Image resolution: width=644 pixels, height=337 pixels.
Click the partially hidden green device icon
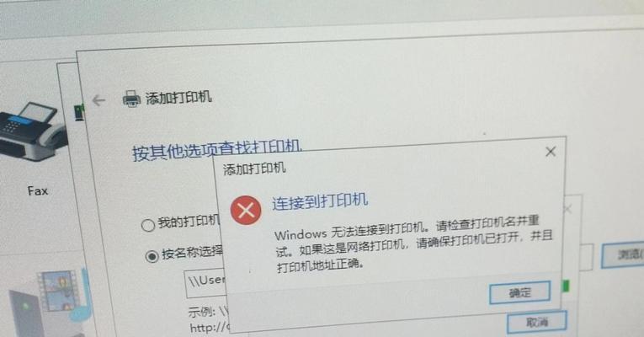click(79, 112)
